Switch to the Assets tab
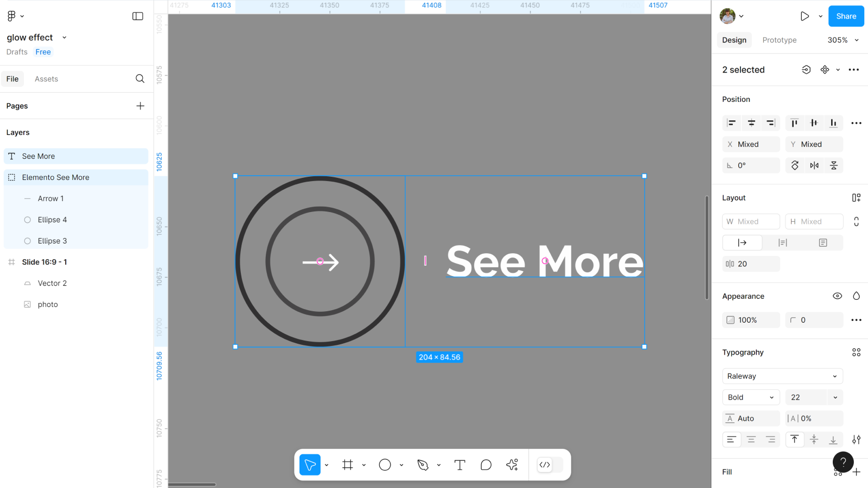 (46, 79)
